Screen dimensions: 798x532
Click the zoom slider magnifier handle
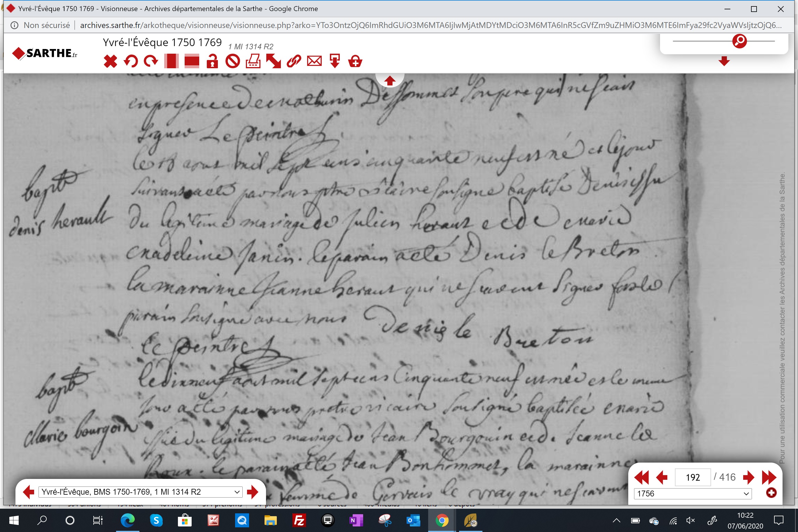740,41
